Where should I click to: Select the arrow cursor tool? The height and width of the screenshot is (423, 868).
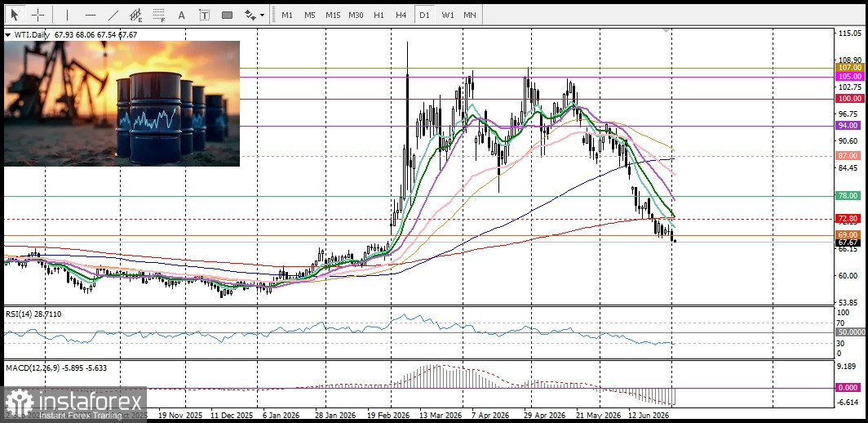(15, 15)
